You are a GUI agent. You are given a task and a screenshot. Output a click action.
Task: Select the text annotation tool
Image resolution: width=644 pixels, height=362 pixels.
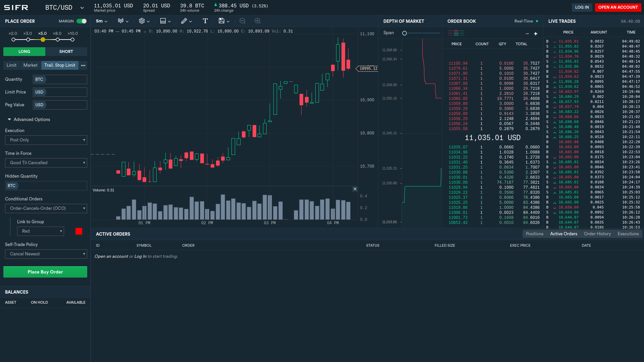tap(205, 21)
